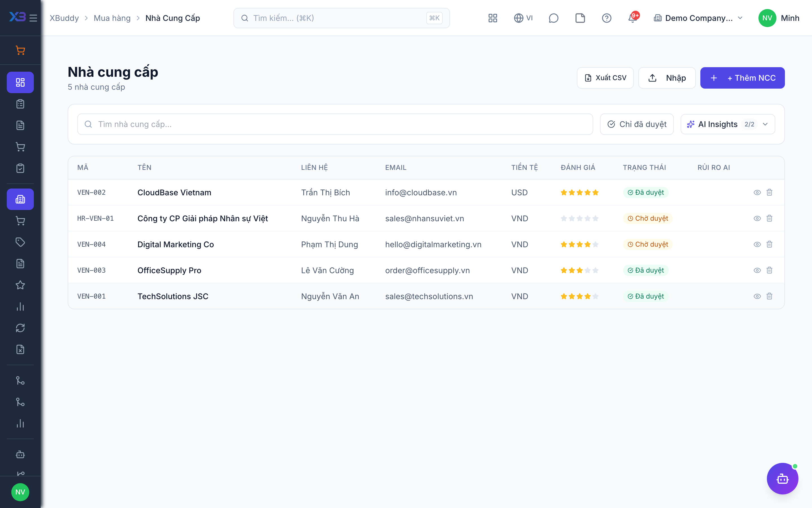The width and height of the screenshot is (812, 508).
Task: Open the notes sticky icon in header
Action: (580, 18)
